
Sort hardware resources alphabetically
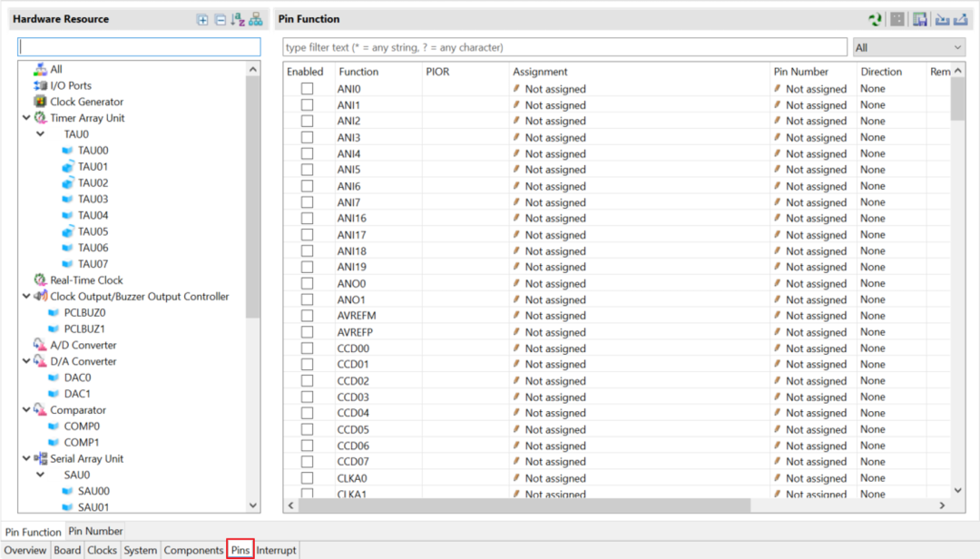coord(238,19)
